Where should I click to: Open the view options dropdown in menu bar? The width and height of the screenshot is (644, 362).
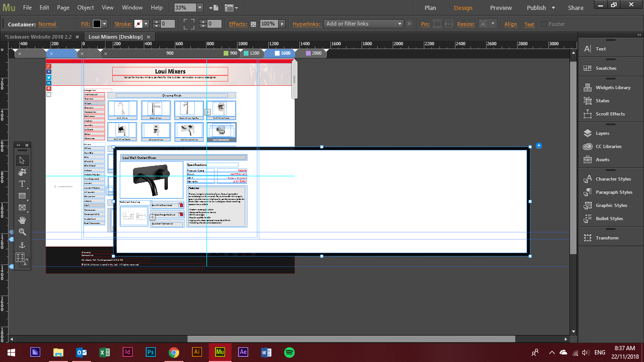point(231,8)
